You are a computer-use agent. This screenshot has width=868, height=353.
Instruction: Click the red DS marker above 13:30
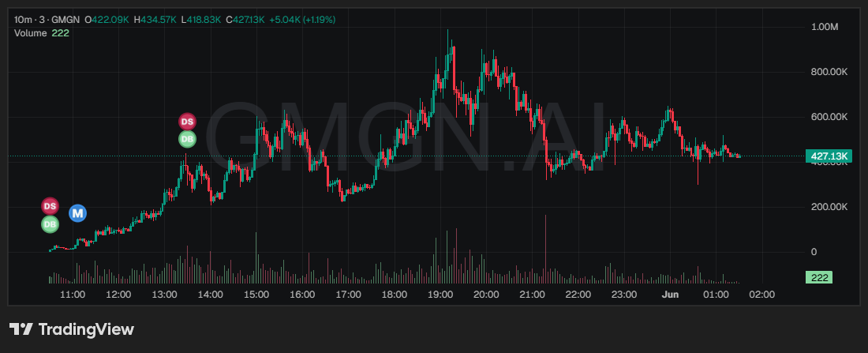pyautogui.click(x=187, y=122)
